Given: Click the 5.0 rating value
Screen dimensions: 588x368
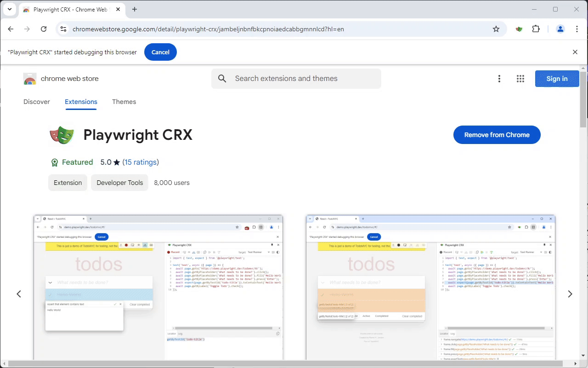Looking at the screenshot, I should [x=106, y=162].
